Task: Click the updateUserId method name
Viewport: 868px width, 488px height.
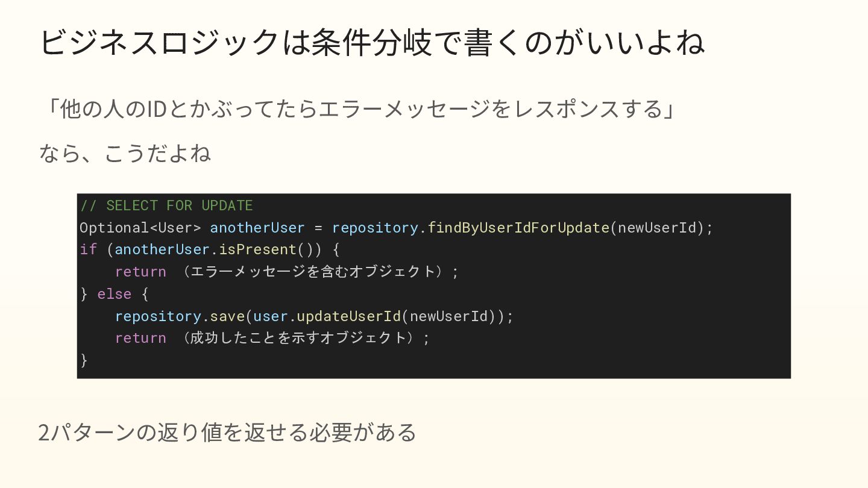Action: pos(349,316)
